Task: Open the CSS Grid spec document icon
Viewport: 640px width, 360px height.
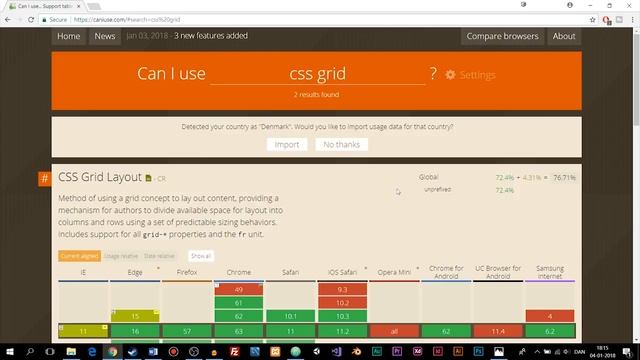Action: (149, 178)
